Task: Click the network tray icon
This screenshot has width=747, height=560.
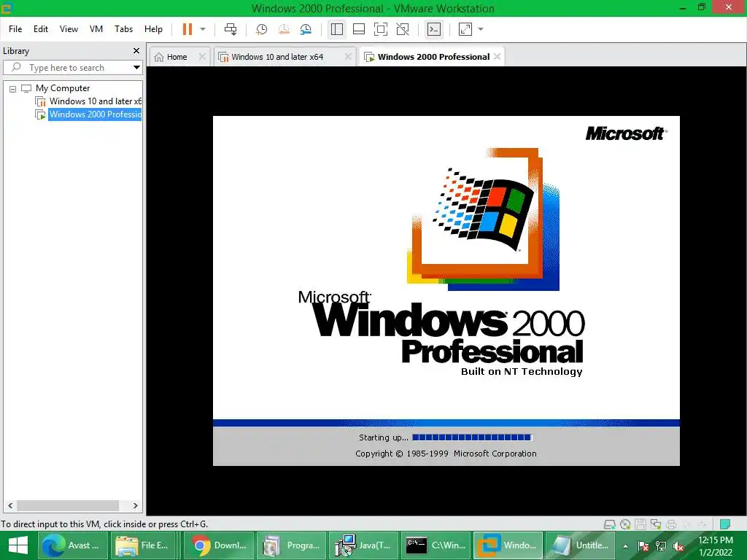Action: click(661, 546)
